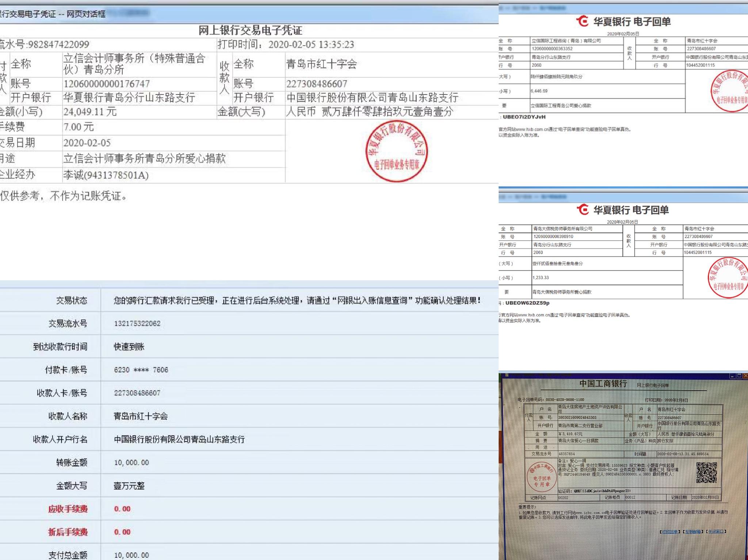Image resolution: width=748 pixels, height=560 pixels.
Task: Click the 24,049.11 元 amount cell
Action: [x=90, y=112]
